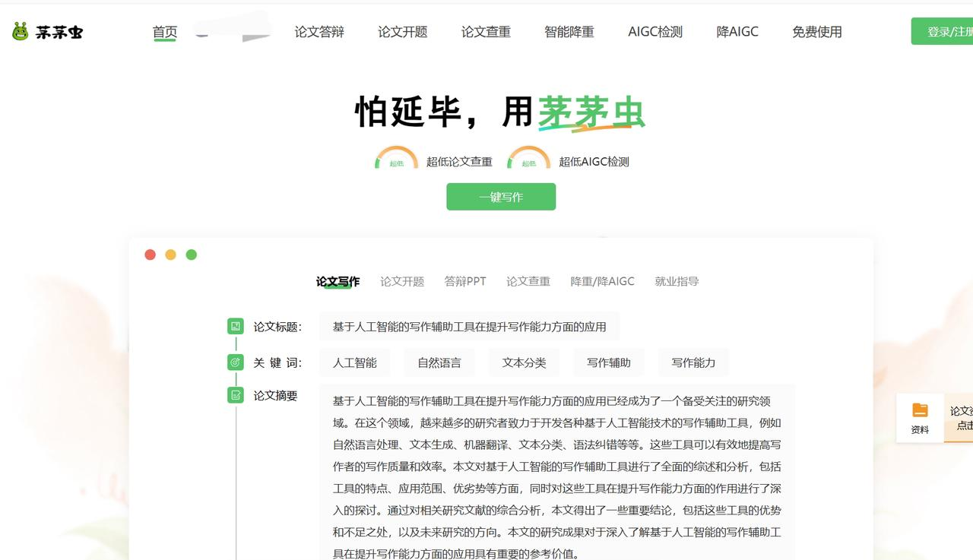This screenshot has height=560, width=973.
Task: Go to 首页 in the top navigation
Action: (x=165, y=32)
